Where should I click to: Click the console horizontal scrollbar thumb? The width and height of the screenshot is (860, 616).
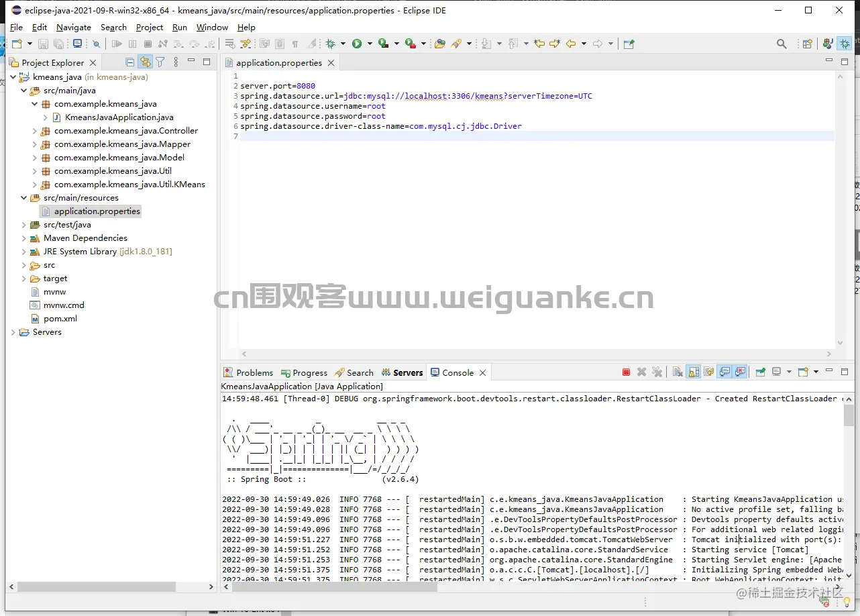pos(335,586)
